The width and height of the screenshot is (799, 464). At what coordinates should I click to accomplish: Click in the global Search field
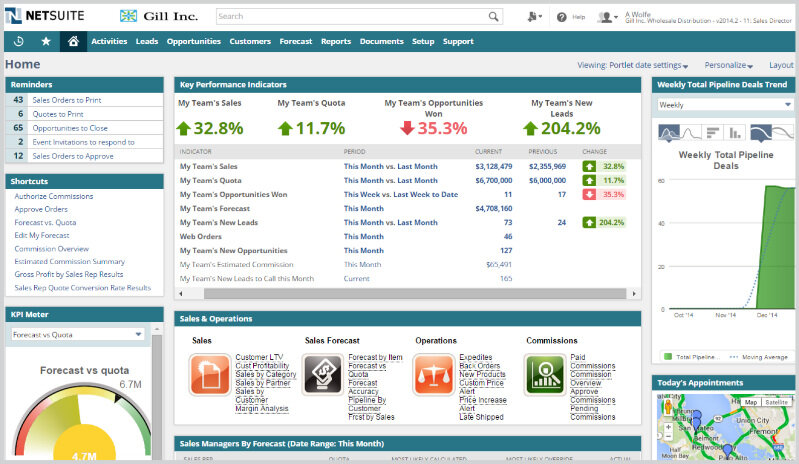click(350, 17)
